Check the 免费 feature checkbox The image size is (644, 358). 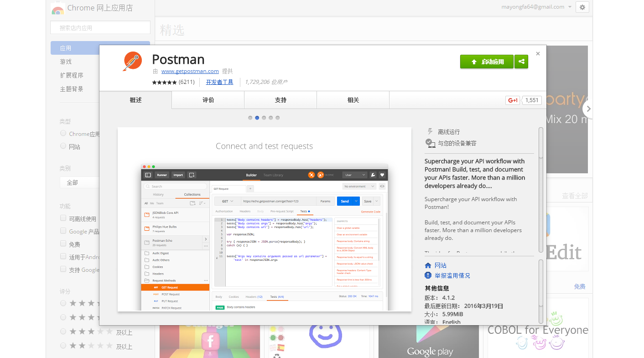(x=63, y=244)
